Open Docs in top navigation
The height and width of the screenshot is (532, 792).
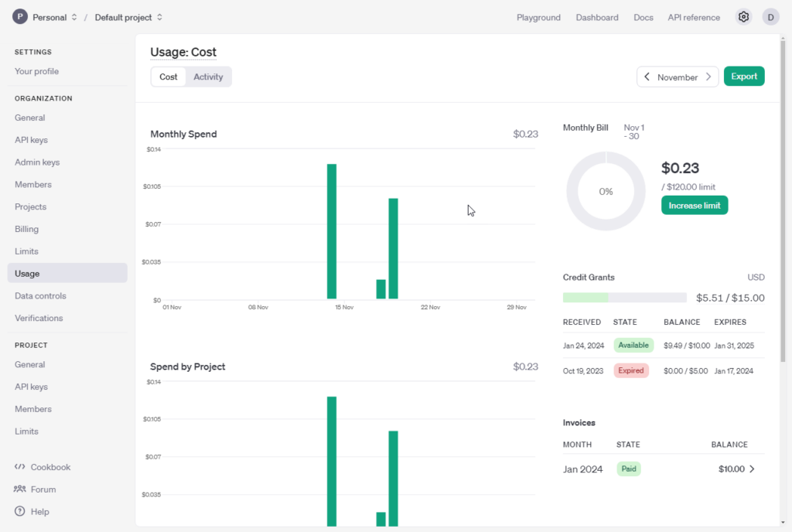tap(643, 17)
